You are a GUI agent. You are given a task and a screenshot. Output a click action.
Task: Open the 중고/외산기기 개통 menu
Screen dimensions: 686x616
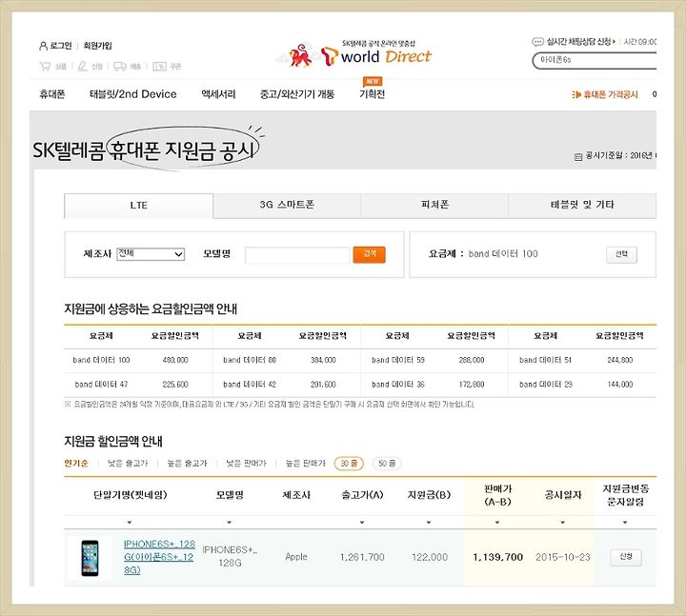coord(297,94)
